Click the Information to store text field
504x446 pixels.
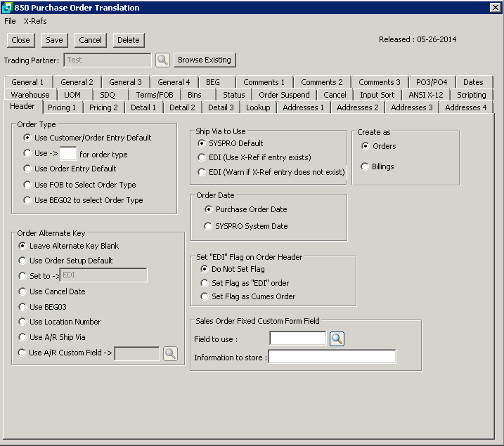pyautogui.click(x=332, y=358)
